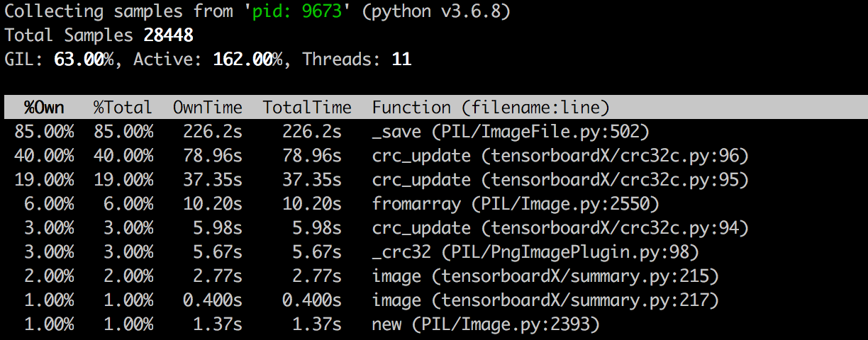The height and width of the screenshot is (340, 868).
Task: Click the 5.98s OwnTime value
Action: click(218, 228)
